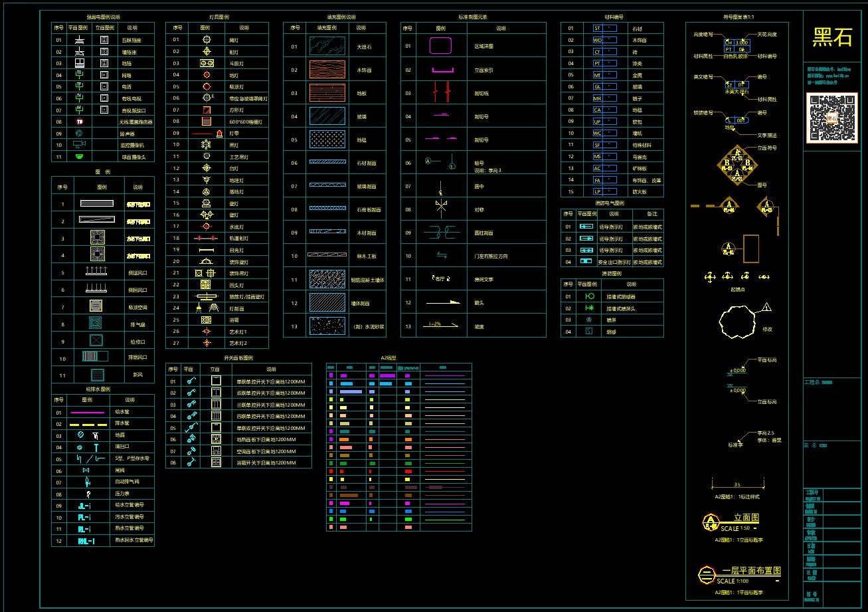Click the GL 玻璃 material code tag
Image resolution: width=868 pixels, height=612 pixels.
coord(604,86)
